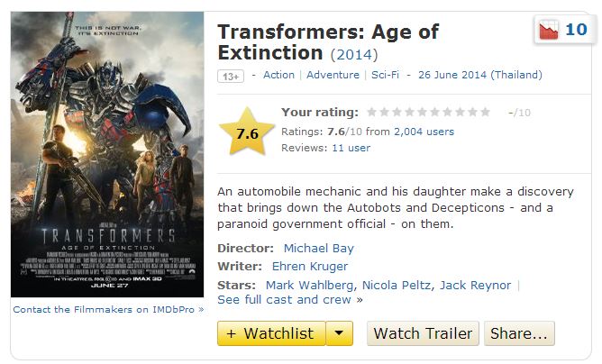This screenshot has width=602, height=364.
Task: Click the 13+ certificate badge
Action: pyautogui.click(x=231, y=76)
